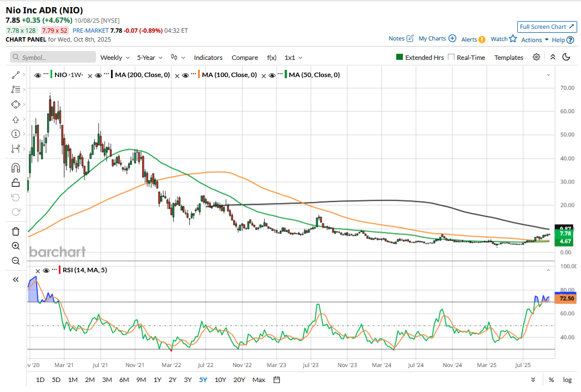Open the 1x1 grid layout dropdown
Image resolution: width=581 pixels, height=392 pixels.
tap(294, 57)
